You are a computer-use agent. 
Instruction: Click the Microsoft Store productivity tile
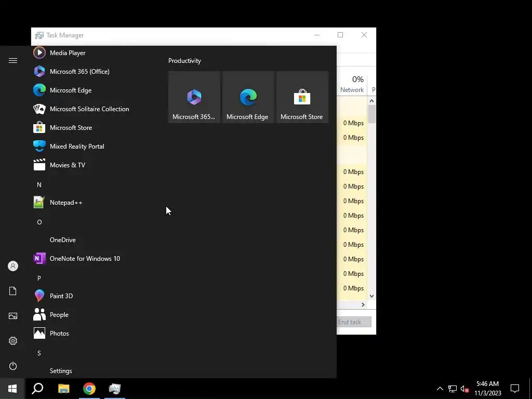pos(302,97)
